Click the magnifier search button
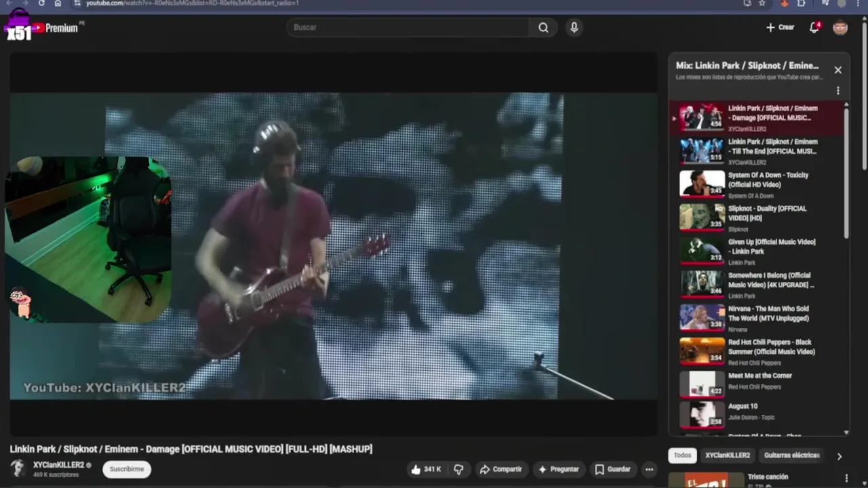The height and width of the screenshot is (488, 868). (543, 27)
